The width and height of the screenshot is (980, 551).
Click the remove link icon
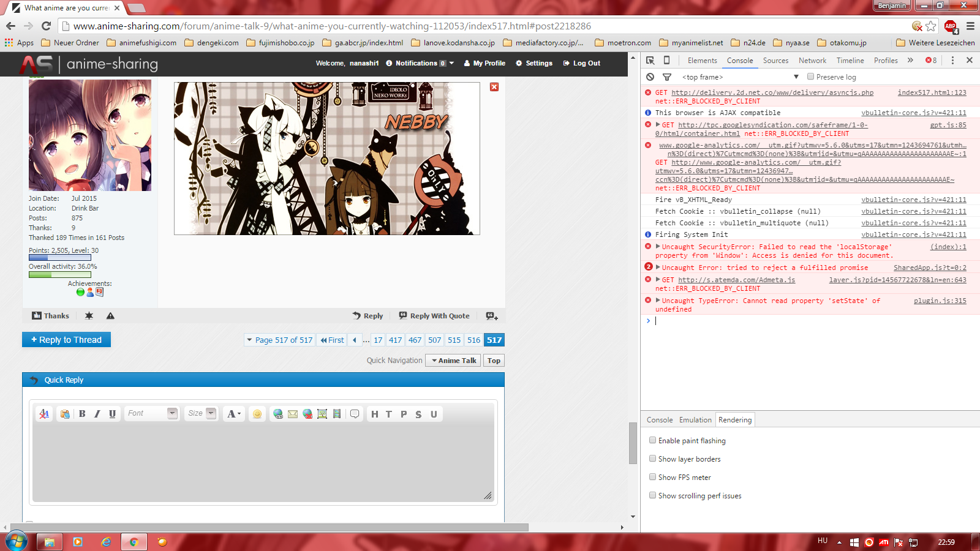307,414
